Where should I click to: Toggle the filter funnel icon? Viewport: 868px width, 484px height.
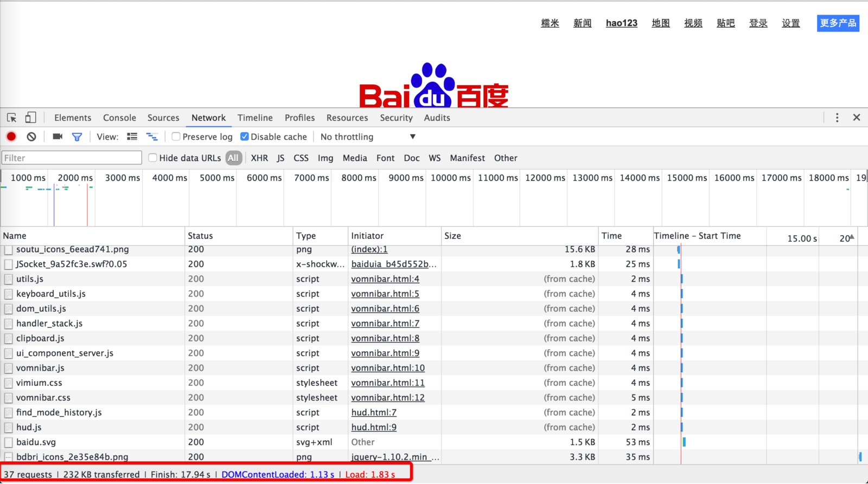77,137
